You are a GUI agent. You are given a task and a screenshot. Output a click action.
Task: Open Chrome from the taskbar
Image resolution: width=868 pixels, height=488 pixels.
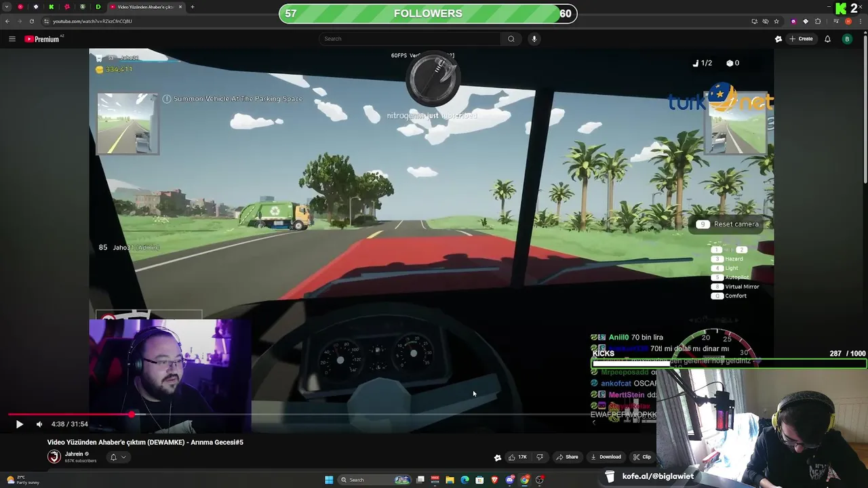pos(525,480)
